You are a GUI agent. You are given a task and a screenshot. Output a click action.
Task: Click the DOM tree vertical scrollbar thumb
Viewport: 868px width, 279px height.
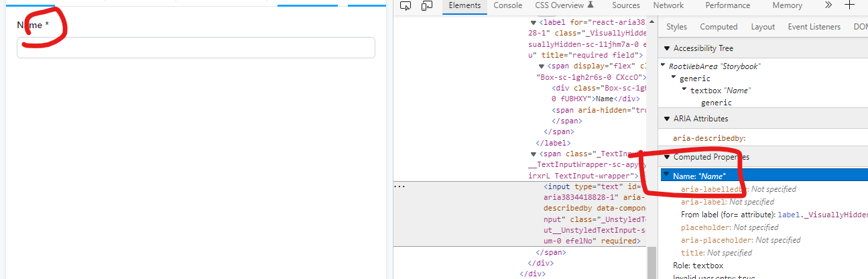click(652, 262)
